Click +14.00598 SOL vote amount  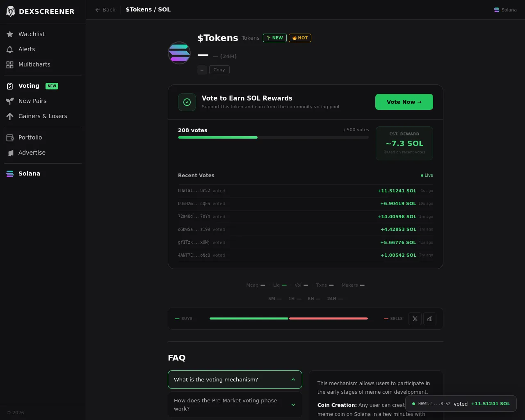point(397,217)
